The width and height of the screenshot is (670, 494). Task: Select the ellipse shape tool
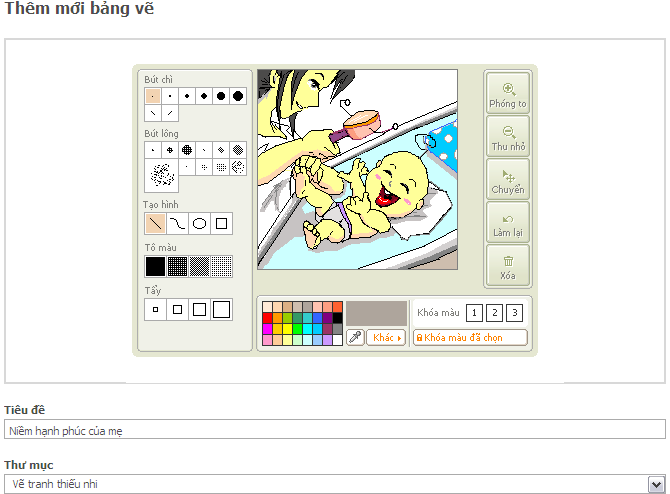point(199,223)
